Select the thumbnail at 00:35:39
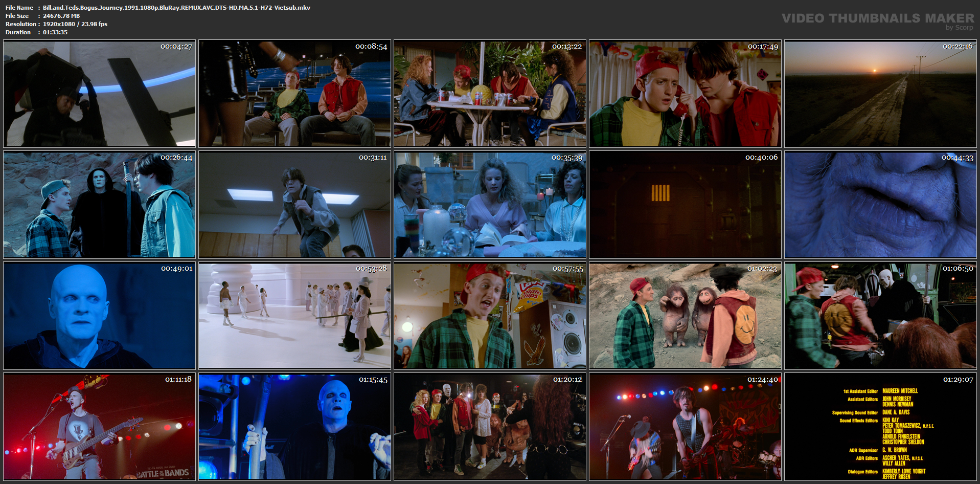Screen dimensions: 980x484 [x=490, y=205]
